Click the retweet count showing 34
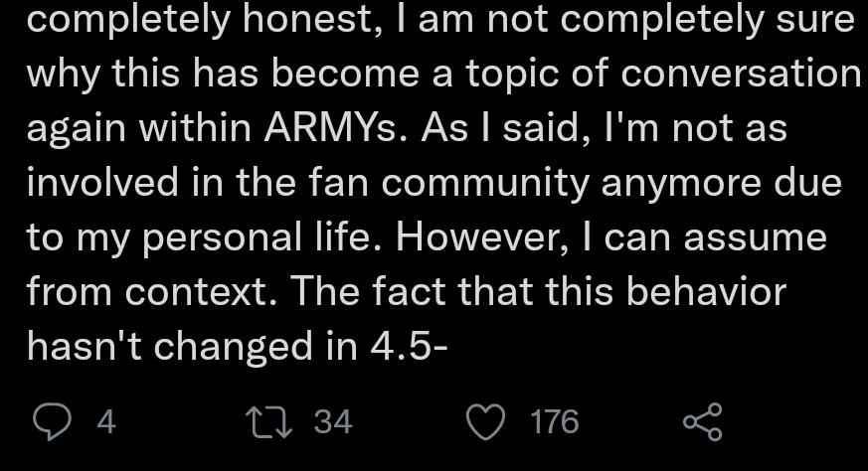This screenshot has height=471, width=868. pyautogui.click(x=333, y=422)
